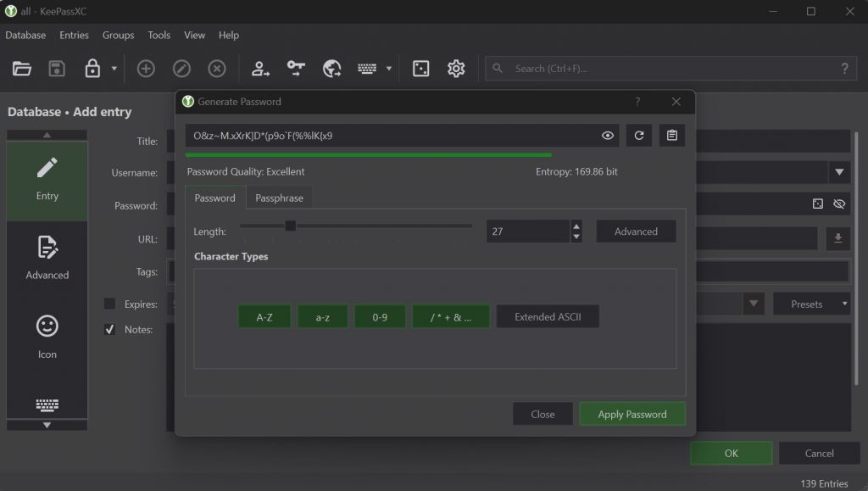Toggle special characters / * + & type
The width and height of the screenshot is (868, 491).
coord(451,316)
